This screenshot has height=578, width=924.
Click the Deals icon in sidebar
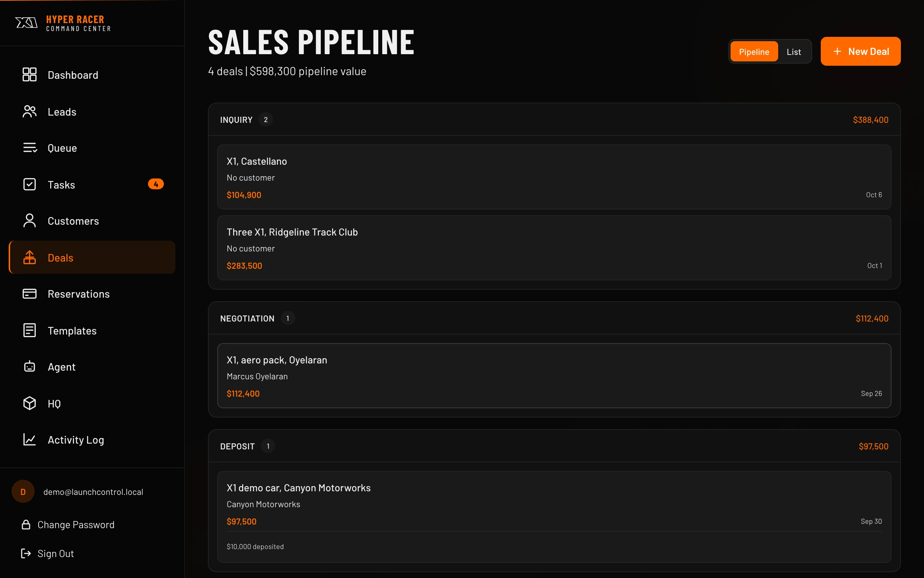pyautogui.click(x=29, y=257)
